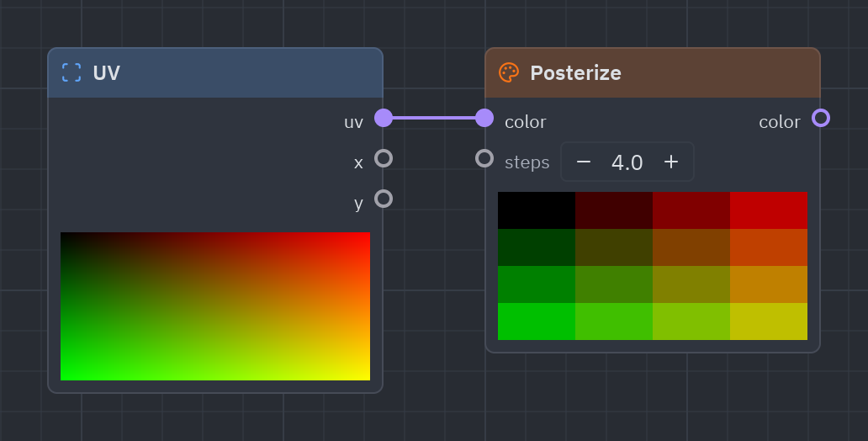
Task: Click the UV node's uv output port
Action: point(384,118)
